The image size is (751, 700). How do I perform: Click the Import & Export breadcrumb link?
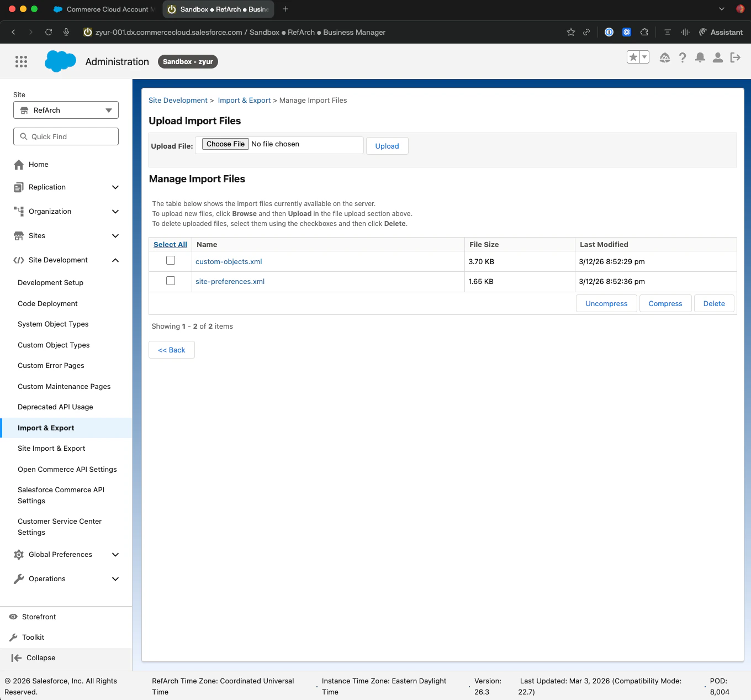pyautogui.click(x=244, y=100)
